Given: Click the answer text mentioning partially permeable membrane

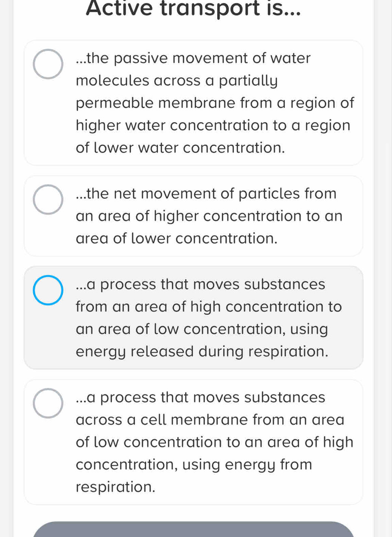Looking at the screenshot, I should click(215, 103).
